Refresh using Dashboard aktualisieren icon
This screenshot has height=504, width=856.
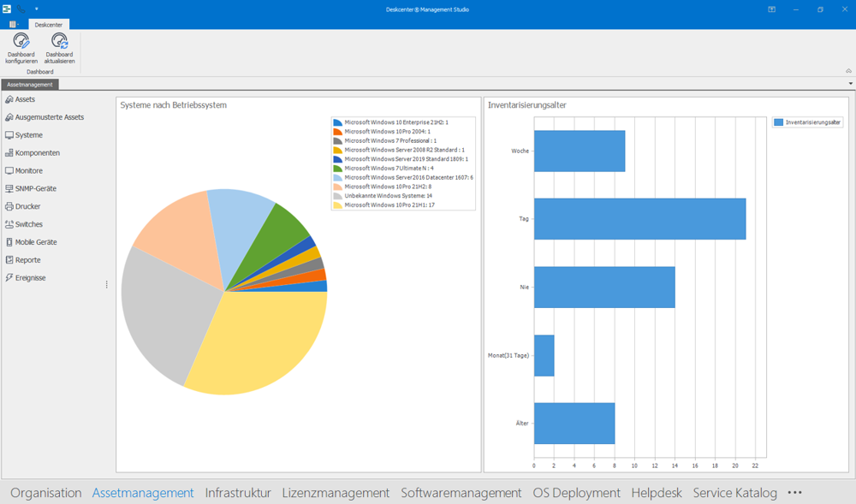59,41
